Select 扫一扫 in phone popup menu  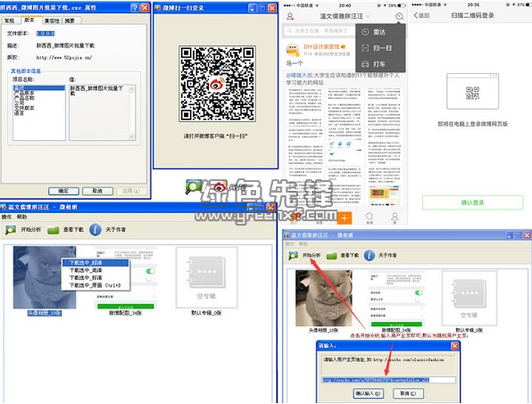tap(380, 48)
